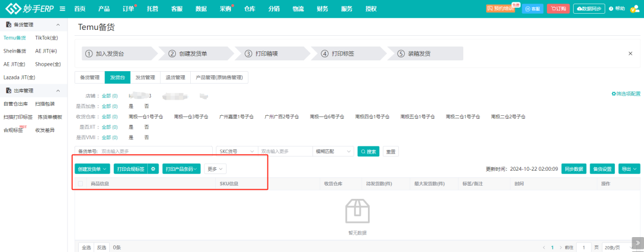This screenshot has height=252, width=644.
Task: Select 是 for 是否JIT filter
Action: pyautogui.click(x=131, y=127)
